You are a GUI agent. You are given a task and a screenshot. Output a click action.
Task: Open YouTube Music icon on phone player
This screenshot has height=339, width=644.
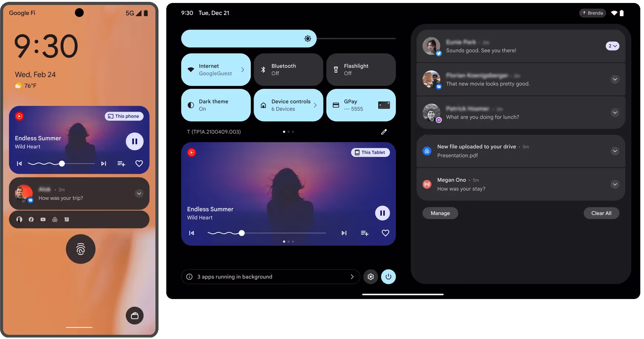[x=19, y=116]
